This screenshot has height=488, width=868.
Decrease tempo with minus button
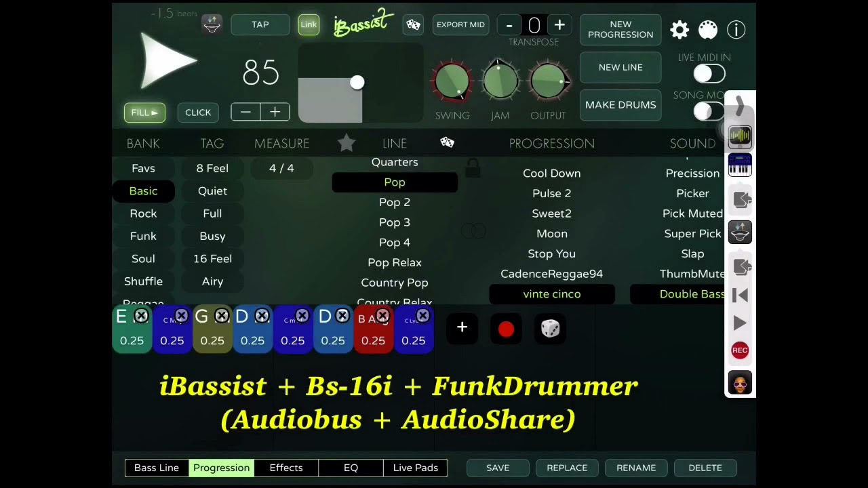pos(245,112)
